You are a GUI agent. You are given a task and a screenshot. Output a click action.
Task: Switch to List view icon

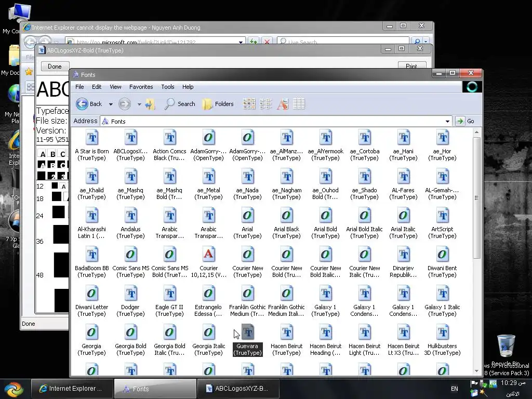(265, 104)
